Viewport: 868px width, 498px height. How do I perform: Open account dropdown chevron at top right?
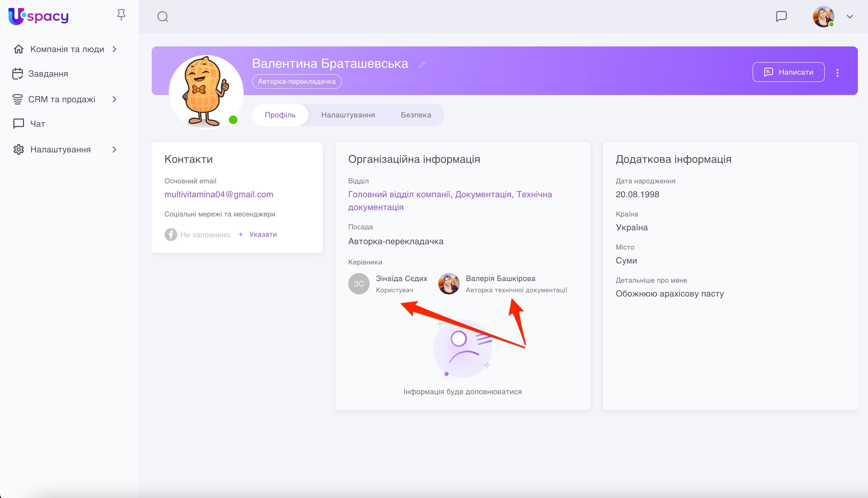coord(850,17)
